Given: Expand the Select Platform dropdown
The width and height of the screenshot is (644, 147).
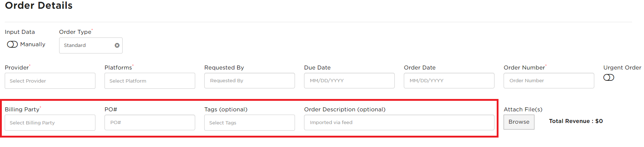Looking at the screenshot, I should pos(150,81).
